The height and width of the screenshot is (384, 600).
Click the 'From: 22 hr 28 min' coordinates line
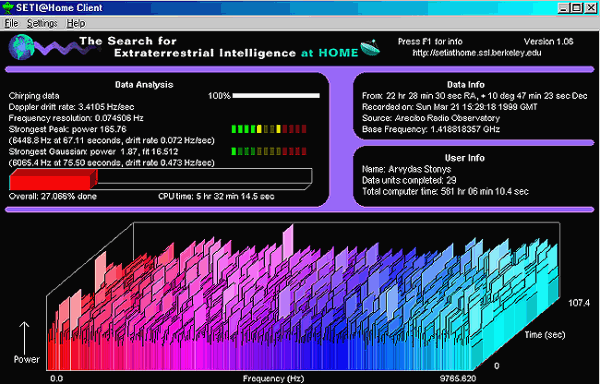[x=474, y=96]
